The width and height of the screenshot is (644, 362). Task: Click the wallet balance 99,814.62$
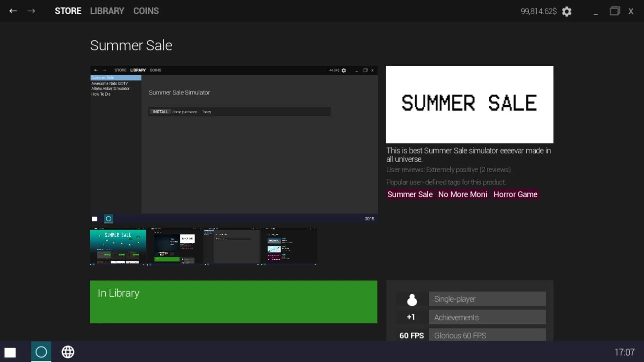point(538,11)
